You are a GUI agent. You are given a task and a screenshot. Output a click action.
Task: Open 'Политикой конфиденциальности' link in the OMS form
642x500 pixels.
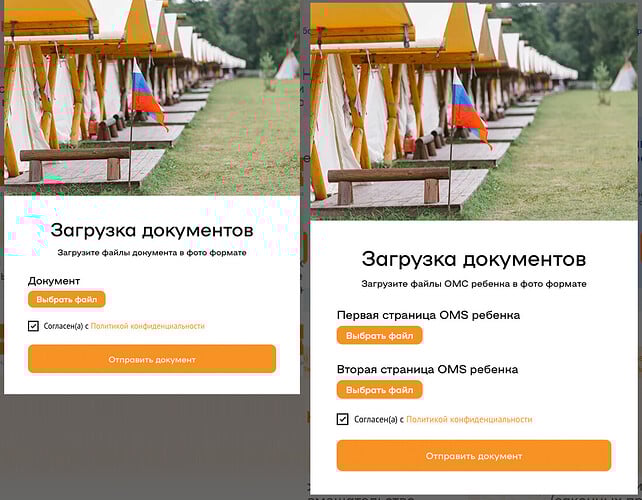(x=469, y=419)
